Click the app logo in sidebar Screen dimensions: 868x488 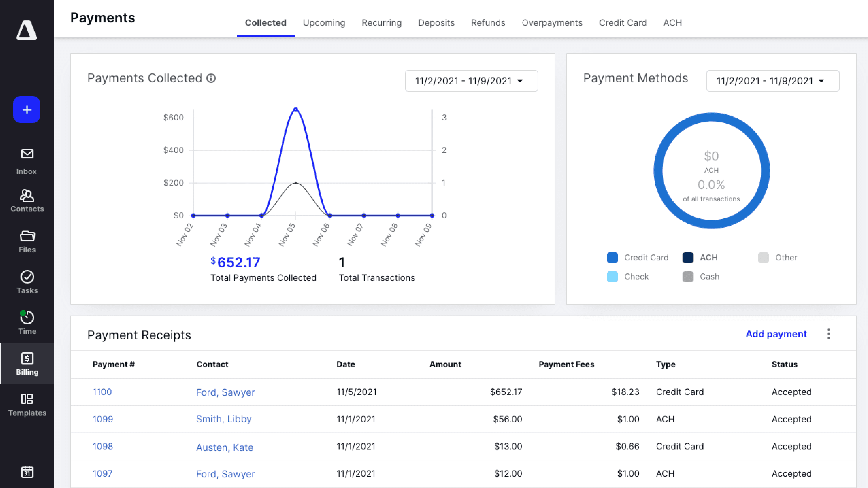pyautogui.click(x=27, y=30)
